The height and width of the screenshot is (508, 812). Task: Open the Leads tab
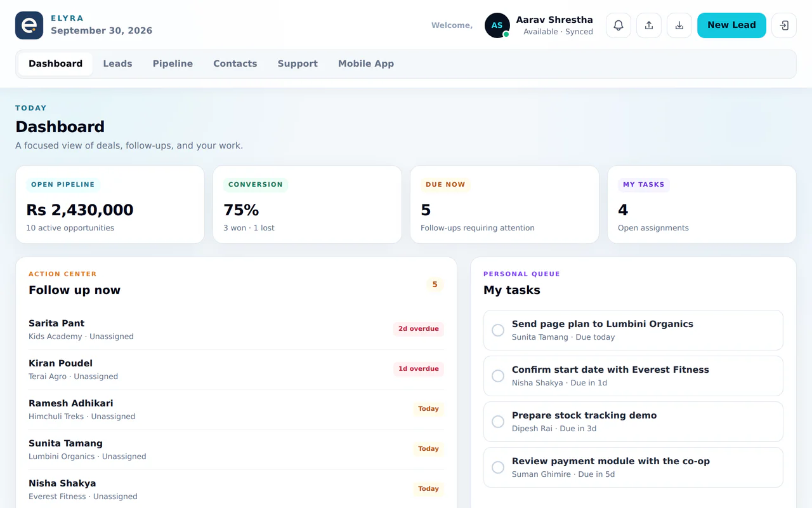[x=117, y=64]
